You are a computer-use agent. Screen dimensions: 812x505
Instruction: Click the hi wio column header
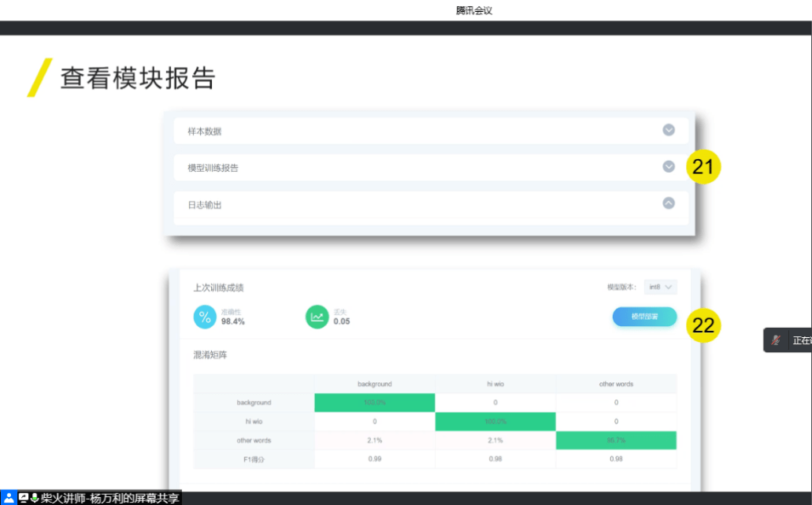(x=495, y=384)
